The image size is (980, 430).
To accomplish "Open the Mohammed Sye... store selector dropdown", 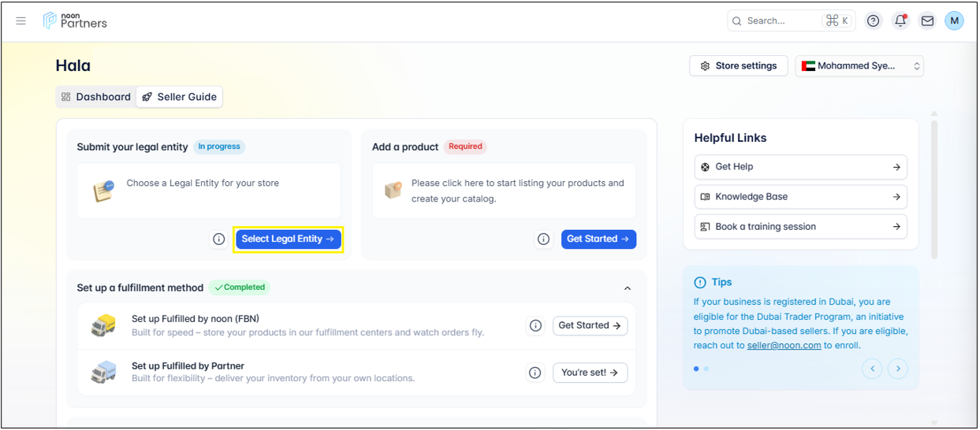I will pyautogui.click(x=859, y=66).
